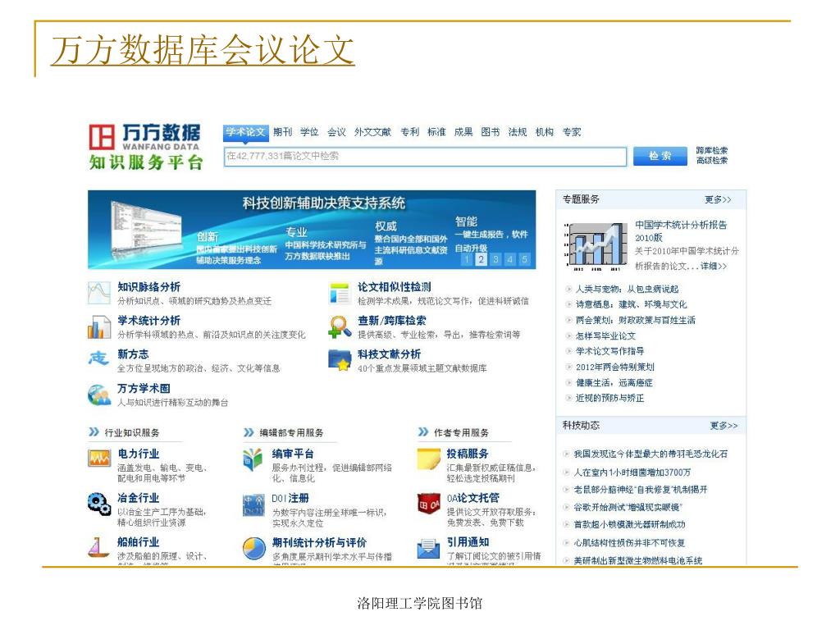Click the 船舶行业 sailboat icon
840x630 pixels.
98,547
